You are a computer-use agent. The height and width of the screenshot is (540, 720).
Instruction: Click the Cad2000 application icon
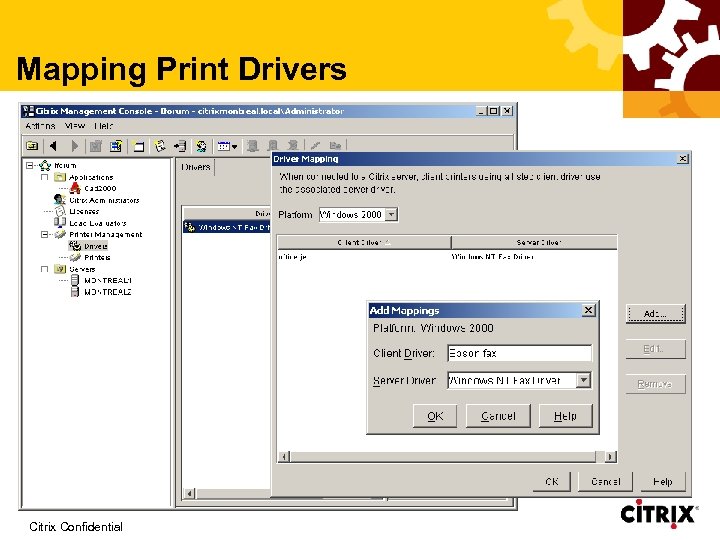(x=75, y=188)
